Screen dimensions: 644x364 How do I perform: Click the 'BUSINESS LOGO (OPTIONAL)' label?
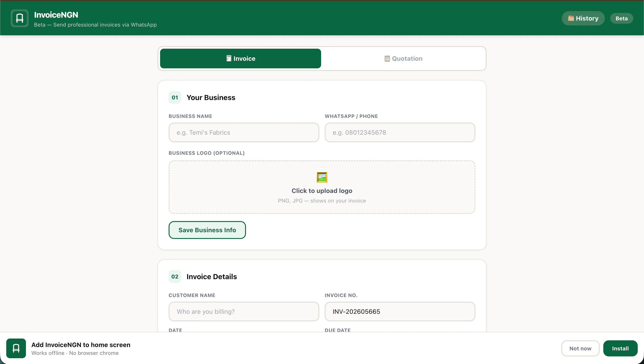tap(207, 153)
